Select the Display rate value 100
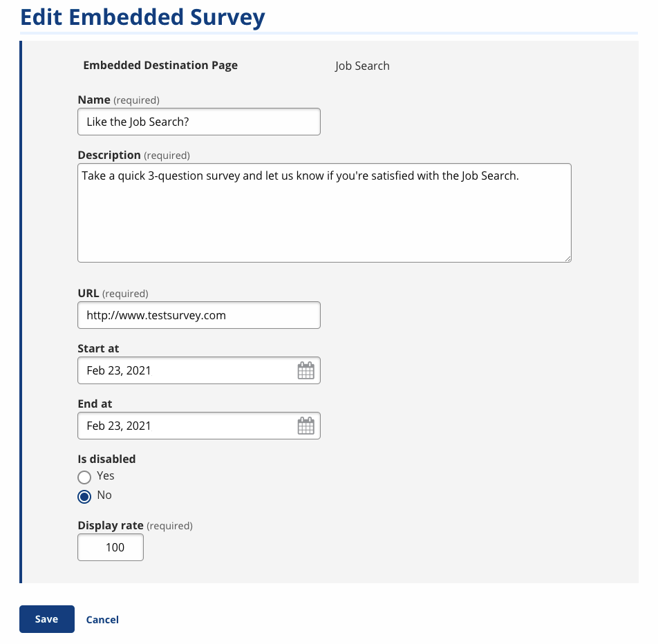 (110, 547)
